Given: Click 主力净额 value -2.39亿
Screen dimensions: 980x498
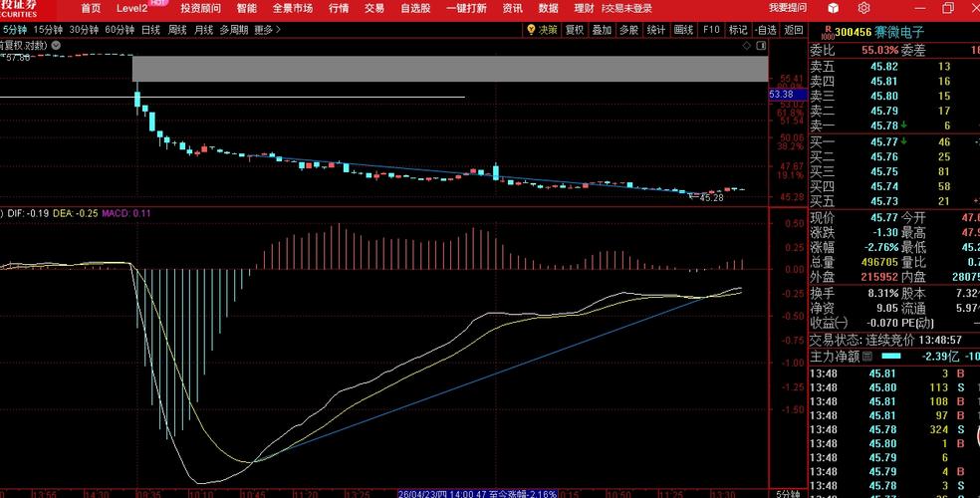Looking at the screenshot, I should 940,357.
